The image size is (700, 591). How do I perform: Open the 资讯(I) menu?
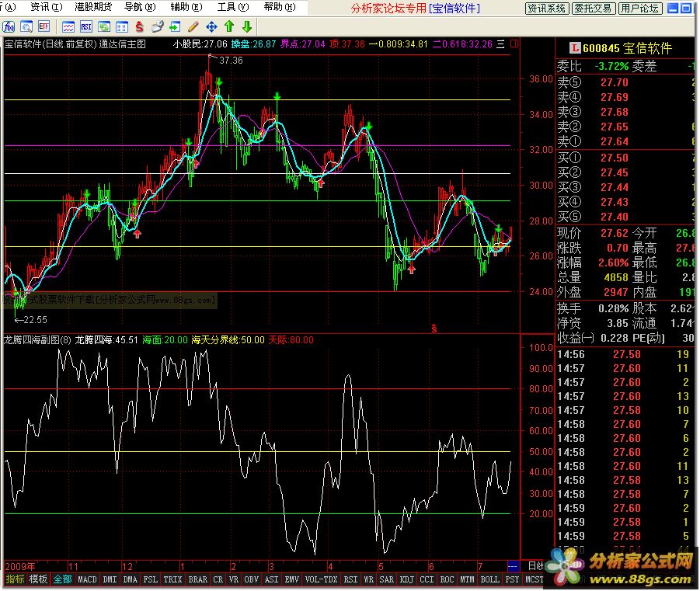(x=47, y=7)
